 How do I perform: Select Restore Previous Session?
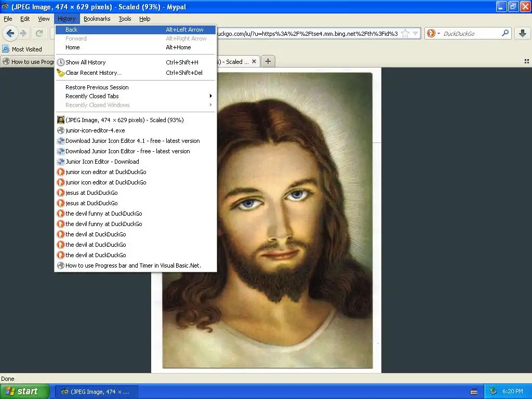point(136,87)
